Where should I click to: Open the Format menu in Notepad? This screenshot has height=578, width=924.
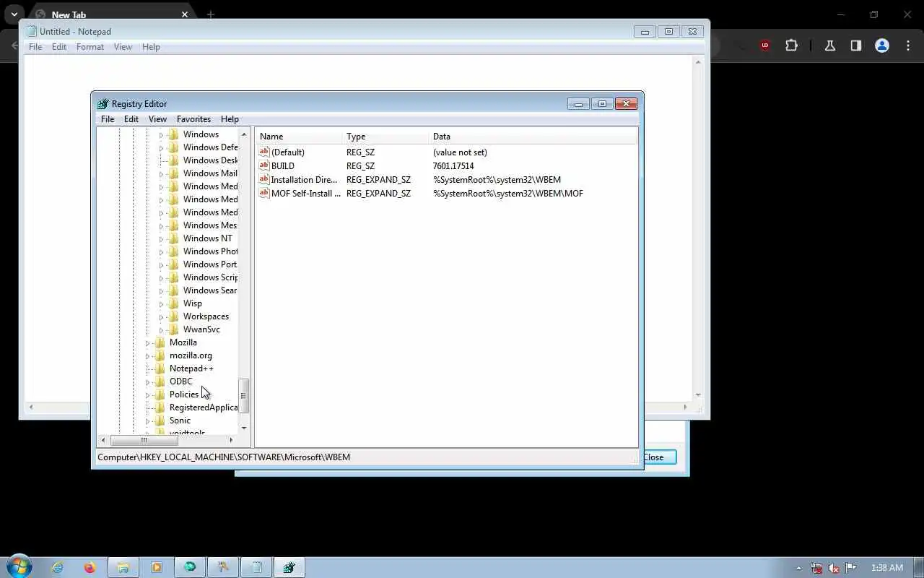[x=90, y=47]
